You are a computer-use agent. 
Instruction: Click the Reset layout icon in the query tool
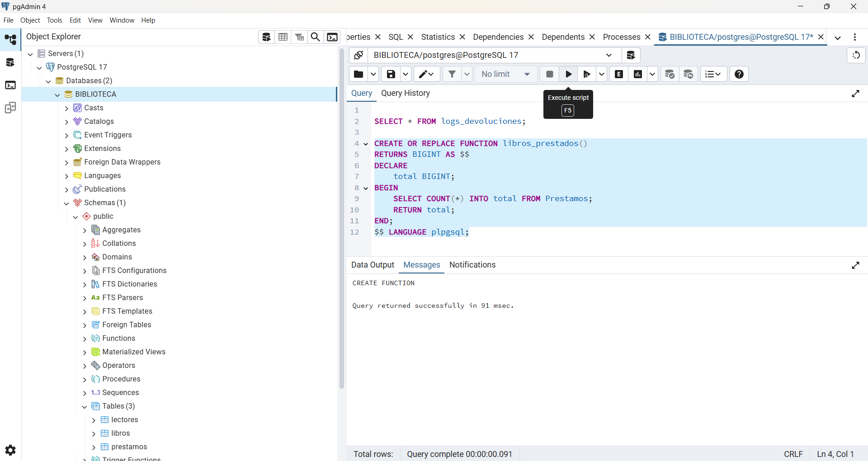tap(856, 55)
